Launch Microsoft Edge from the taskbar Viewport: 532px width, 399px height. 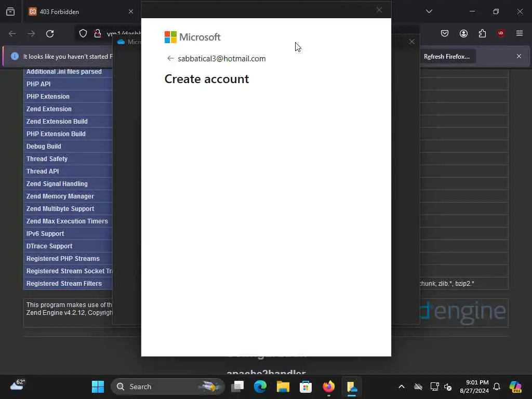pyautogui.click(x=260, y=387)
